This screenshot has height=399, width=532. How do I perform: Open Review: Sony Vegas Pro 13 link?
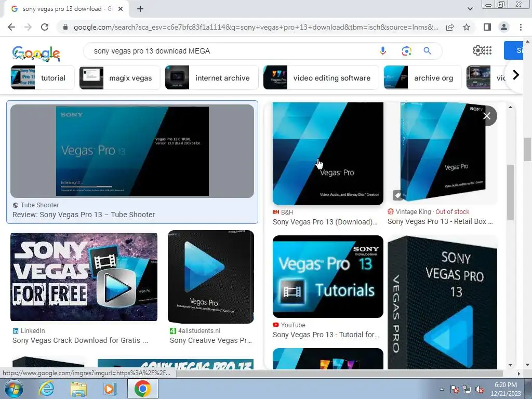pyautogui.click(x=84, y=215)
